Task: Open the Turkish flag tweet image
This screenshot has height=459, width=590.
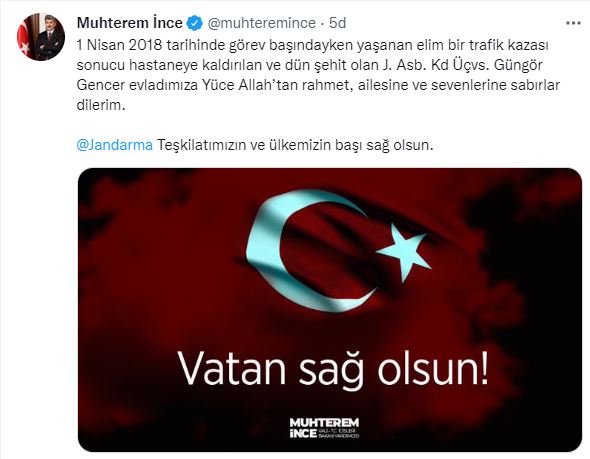Action: coord(330,310)
